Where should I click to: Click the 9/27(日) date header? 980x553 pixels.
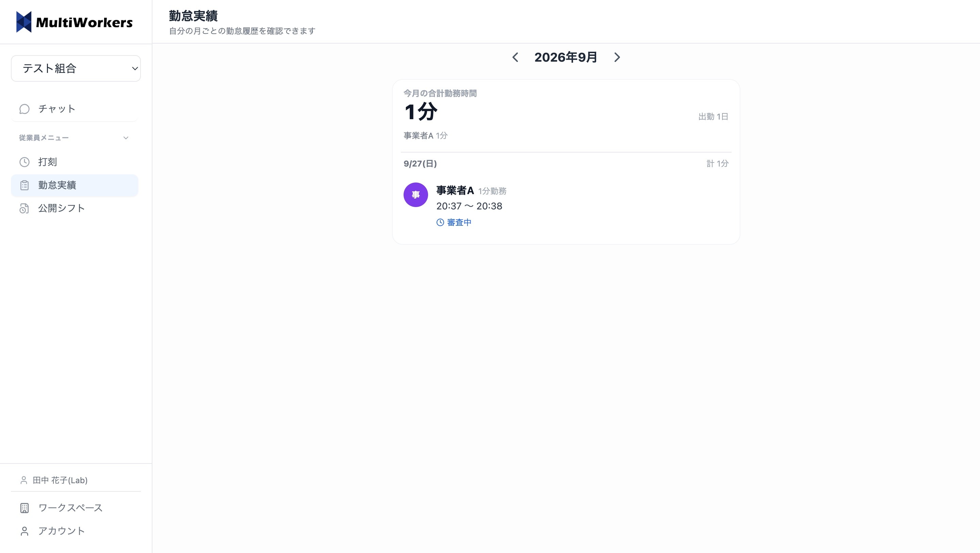click(x=420, y=164)
